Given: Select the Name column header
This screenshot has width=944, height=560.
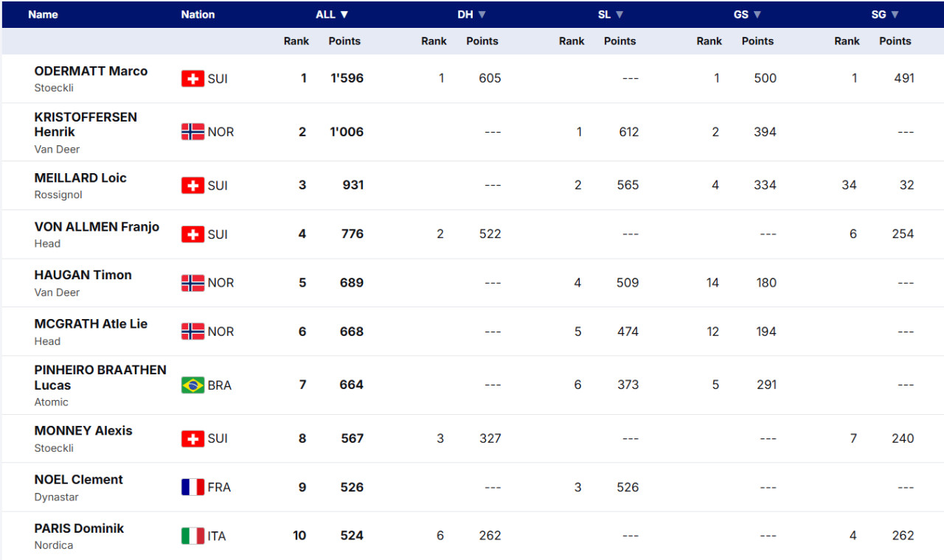Looking at the screenshot, I should click(x=43, y=15).
